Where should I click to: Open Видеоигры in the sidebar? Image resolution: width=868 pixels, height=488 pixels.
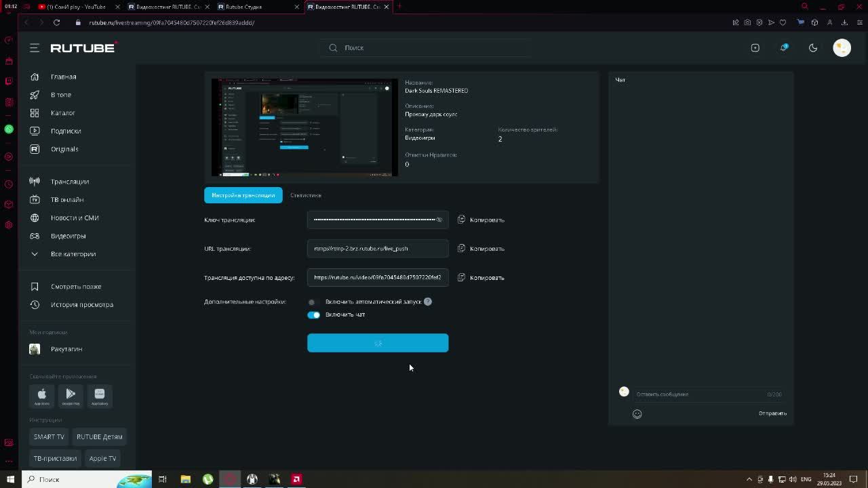68,236
